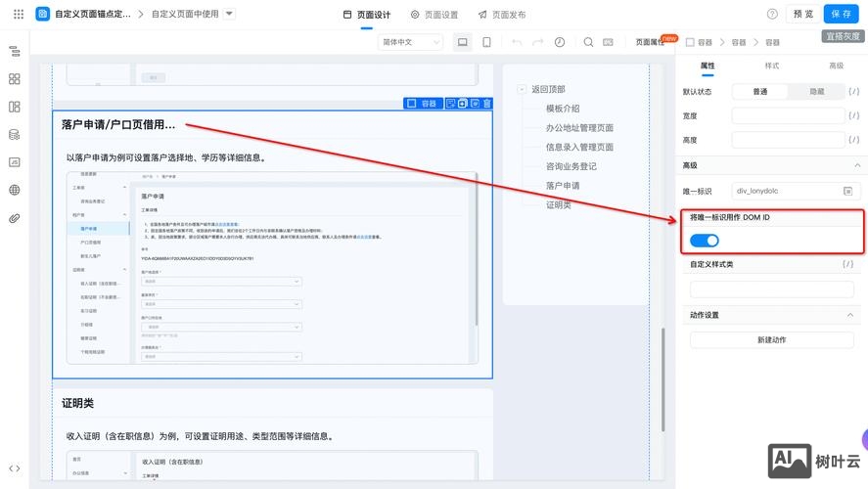The height and width of the screenshot is (489, 868).
Task: Click the selected 容器 label tag
Action: (x=423, y=104)
